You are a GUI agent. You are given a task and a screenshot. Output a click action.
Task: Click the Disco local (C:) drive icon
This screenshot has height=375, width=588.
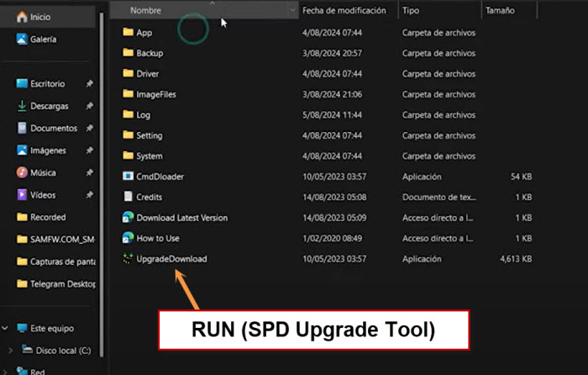27,350
